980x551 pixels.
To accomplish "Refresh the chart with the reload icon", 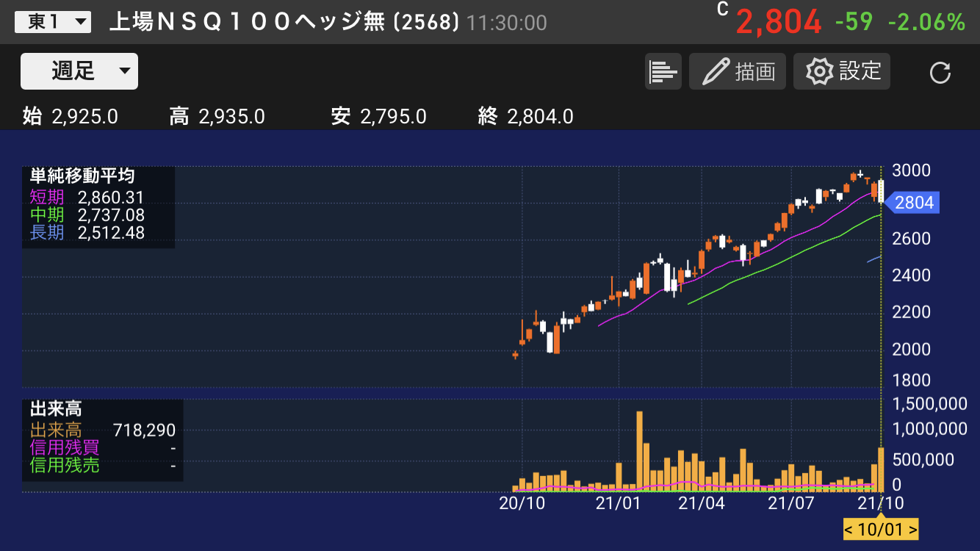I will [940, 73].
